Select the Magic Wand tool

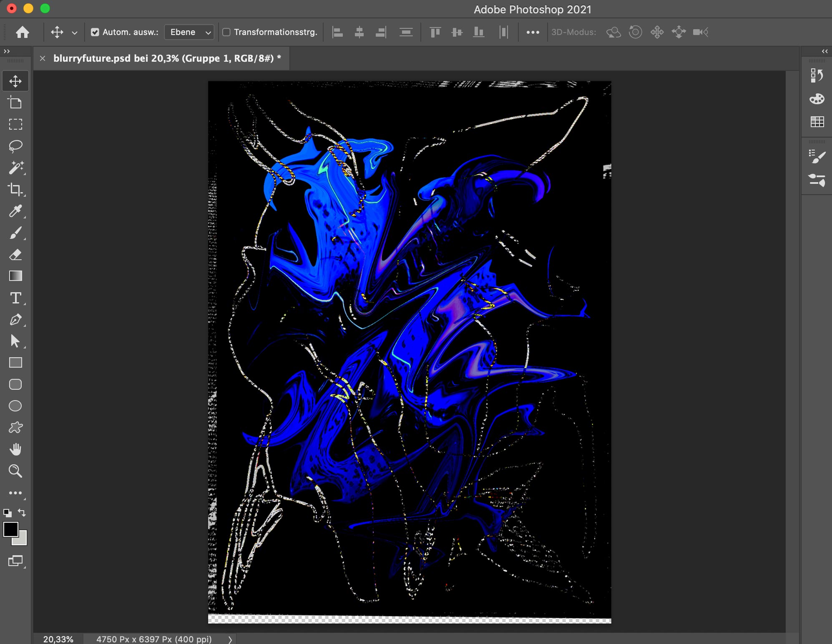(x=15, y=168)
